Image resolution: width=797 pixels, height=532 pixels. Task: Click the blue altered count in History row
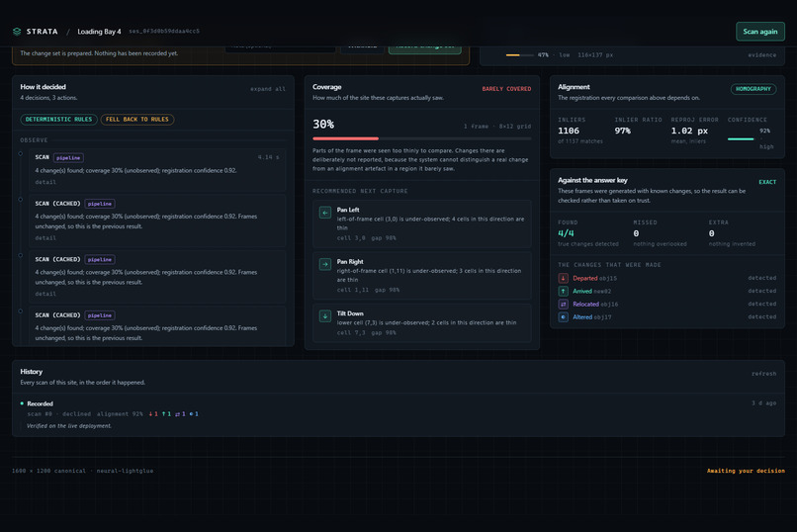pyautogui.click(x=194, y=414)
